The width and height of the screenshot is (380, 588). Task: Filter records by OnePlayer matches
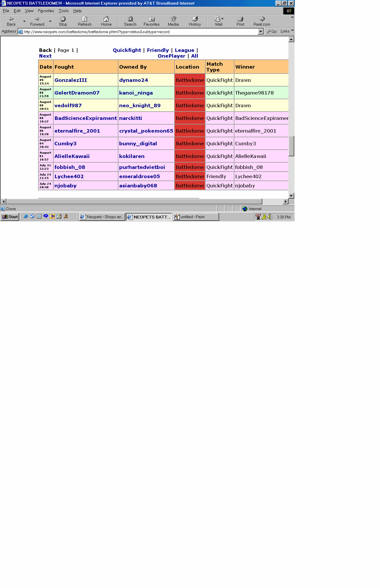(172, 56)
